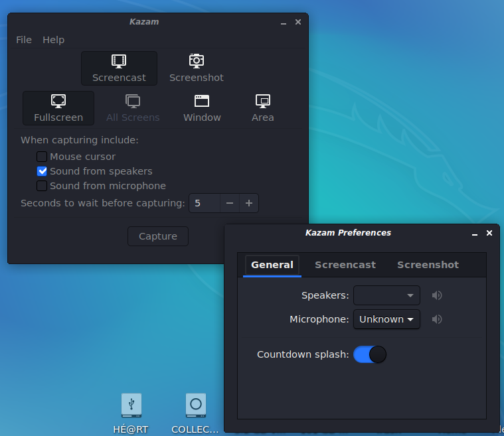The width and height of the screenshot is (504, 436).
Task: Switch to Screenshot preferences tab
Action: pos(428,265)
